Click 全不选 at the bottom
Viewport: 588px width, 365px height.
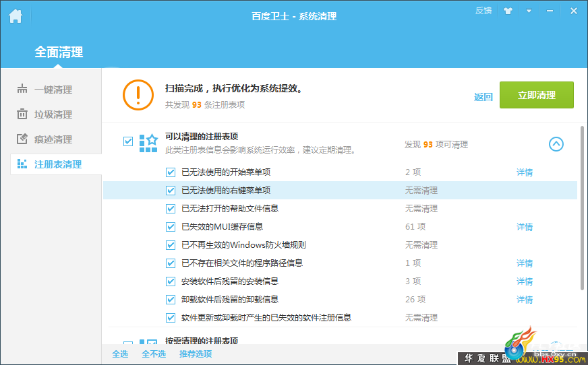click(154, 354)
